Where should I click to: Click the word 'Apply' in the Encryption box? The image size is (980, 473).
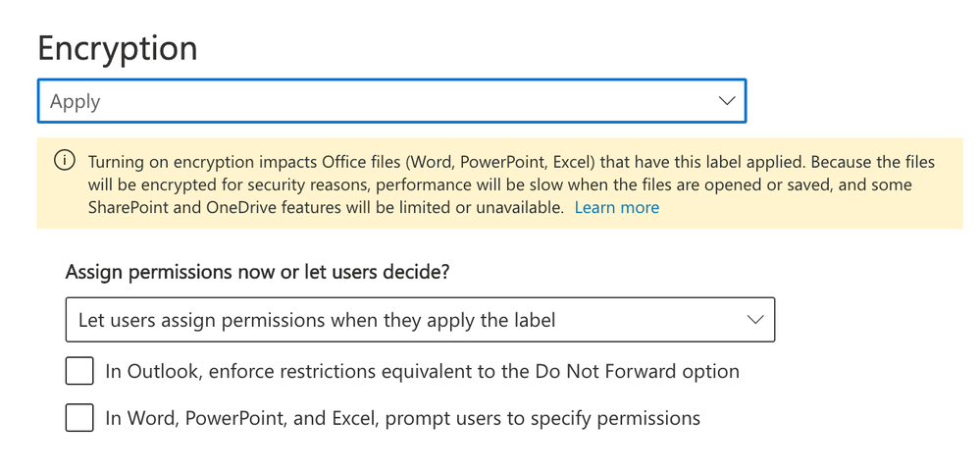[76, 101]
